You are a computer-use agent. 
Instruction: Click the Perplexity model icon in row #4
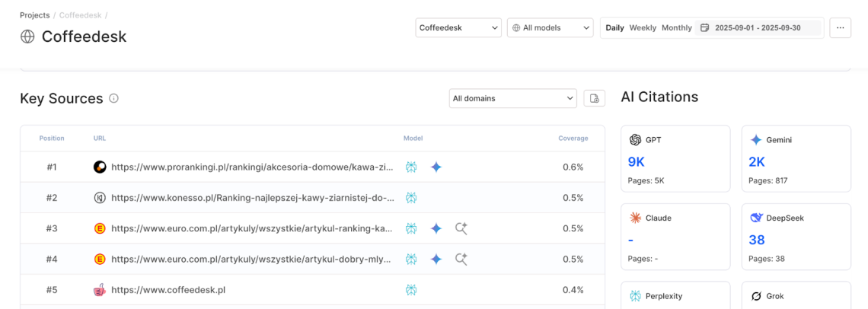pyautogui.click(x=410, y=260)
